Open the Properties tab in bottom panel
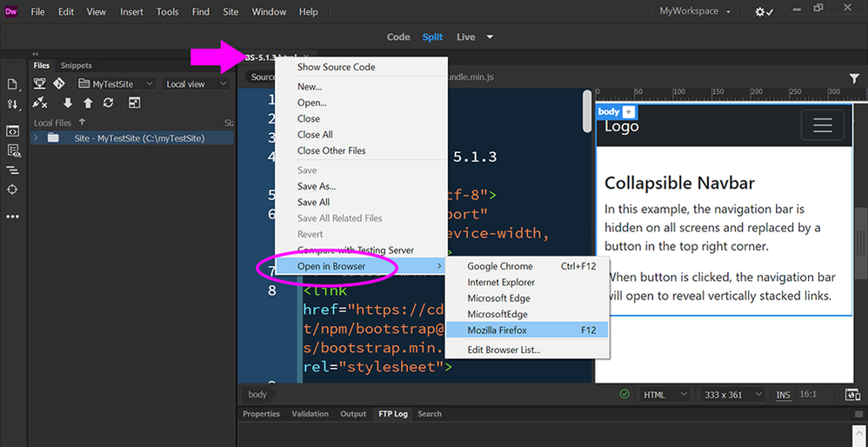The width and height of the screenshot is (868, 447). coord(261,414)
